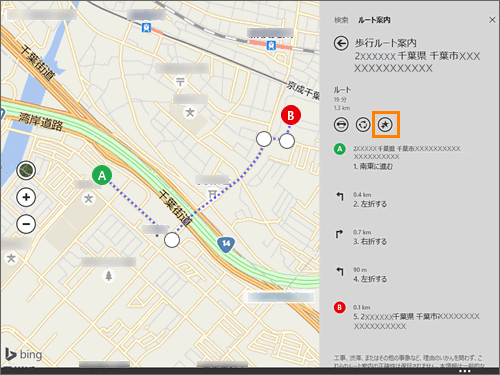Click the 湾岸道路 road label
This screenshot has height=375, width=500.
coord(41,121)
